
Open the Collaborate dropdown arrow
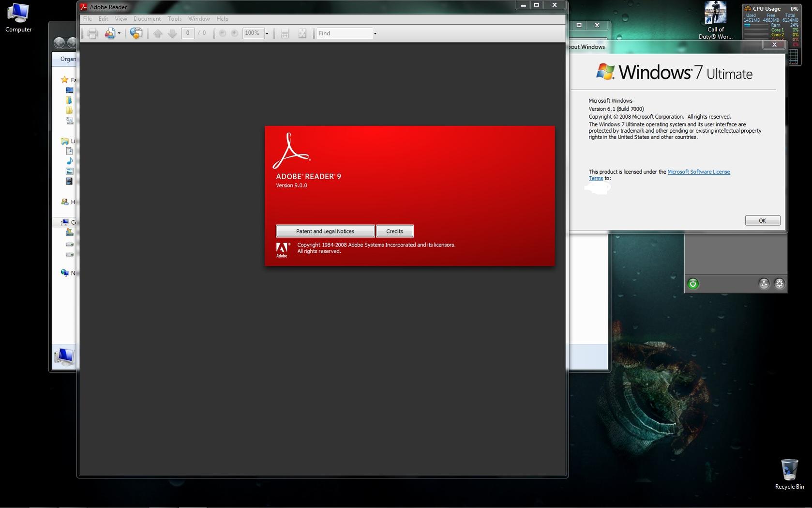(x=119, y=33)
